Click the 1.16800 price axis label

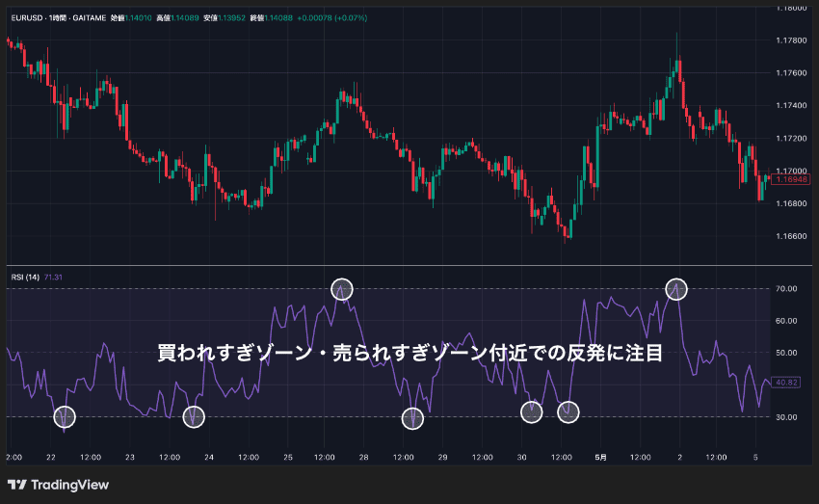[791, 203]
